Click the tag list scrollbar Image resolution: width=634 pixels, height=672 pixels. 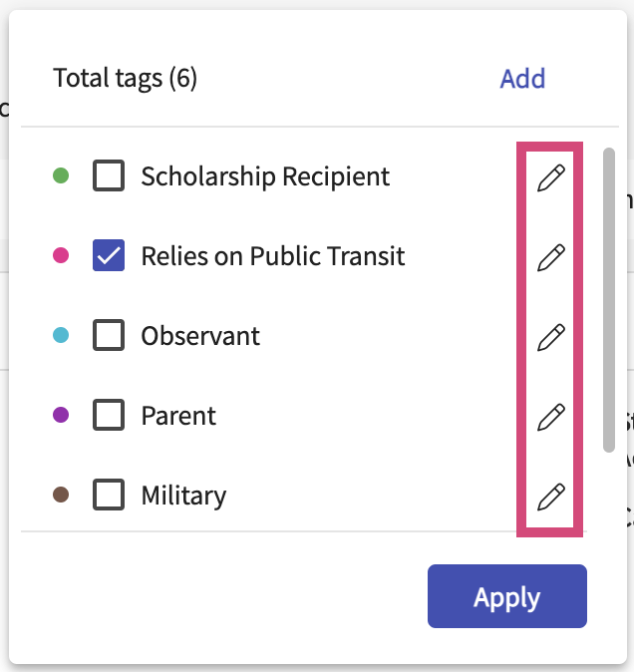(x=609, y=299)
